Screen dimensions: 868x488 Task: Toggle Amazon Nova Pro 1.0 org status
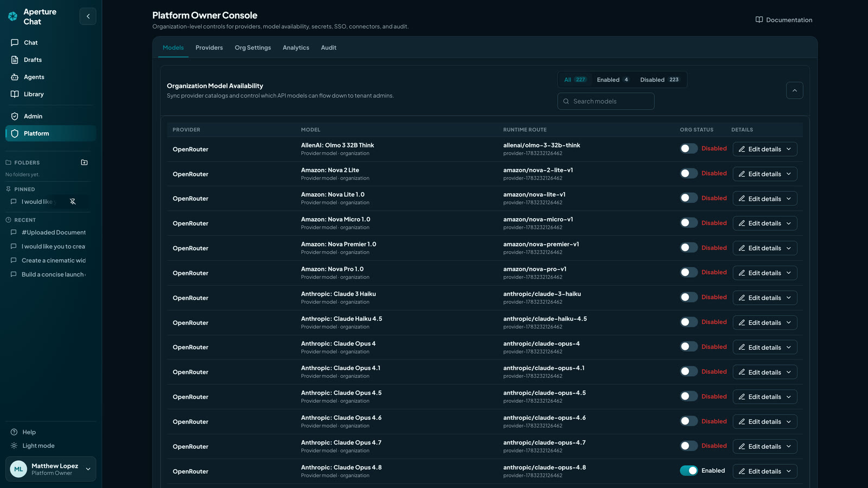point(689,272)
